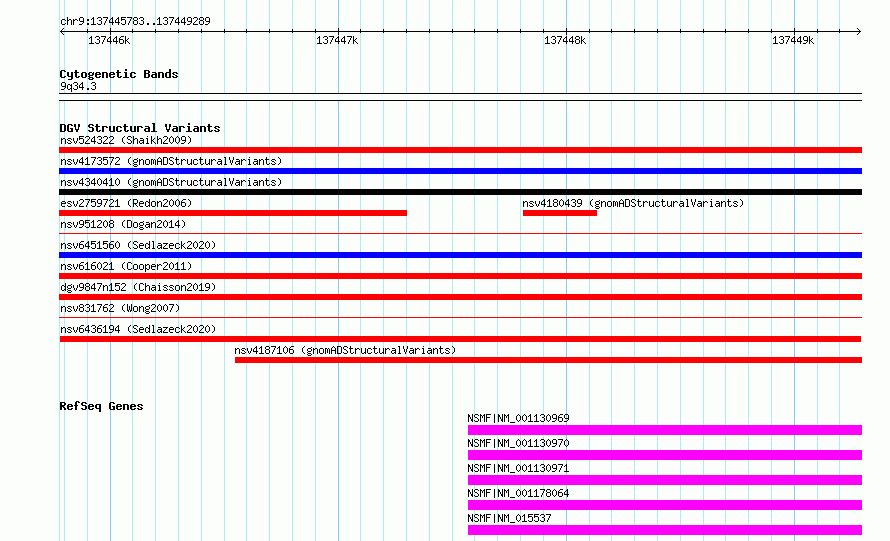Image resolution: width=890 pixels, height=541 pixels.
Task: Open the NSMF|NM_001130970 transcript label
Action: (518, 443)
